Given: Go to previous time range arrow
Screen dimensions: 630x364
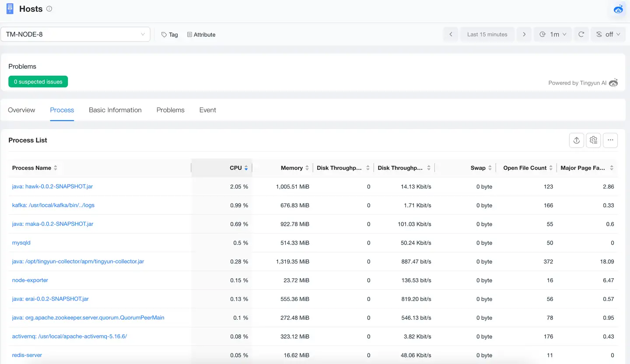Looking at the screenshot, I should pyautogui.click(x=451, y=34).
